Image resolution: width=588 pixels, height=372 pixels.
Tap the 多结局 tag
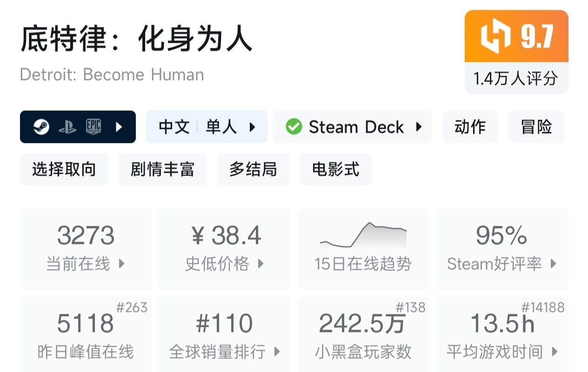click(253, 169)
